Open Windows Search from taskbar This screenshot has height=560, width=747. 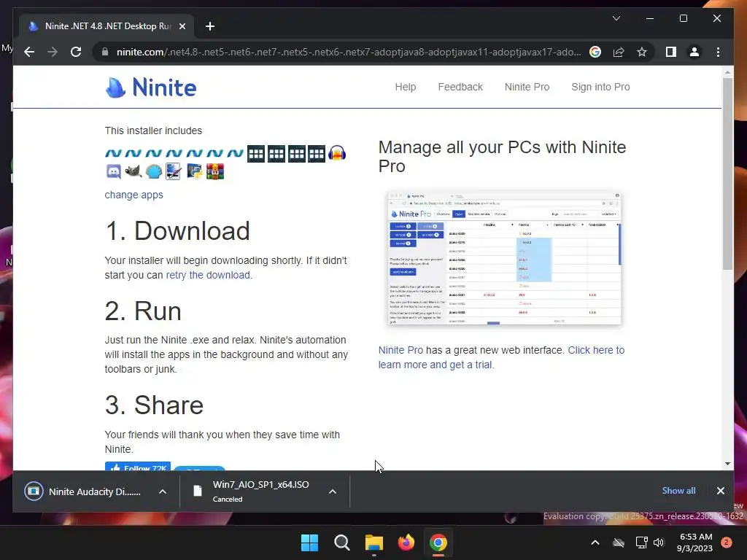click(341, 542)
